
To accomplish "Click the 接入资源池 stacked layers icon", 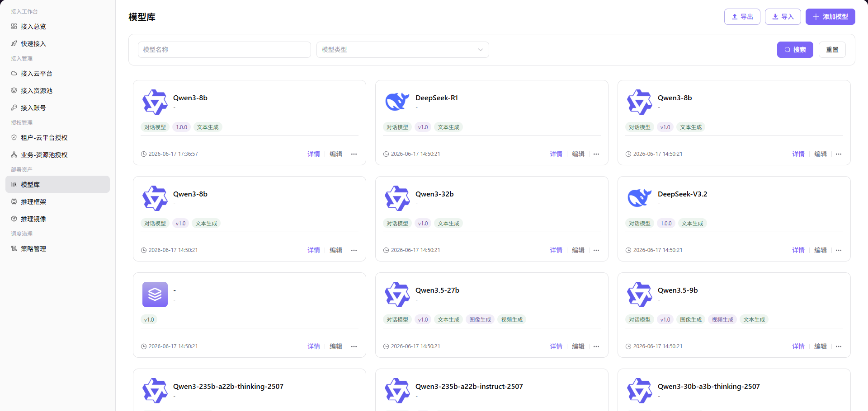I will point(14,90).
